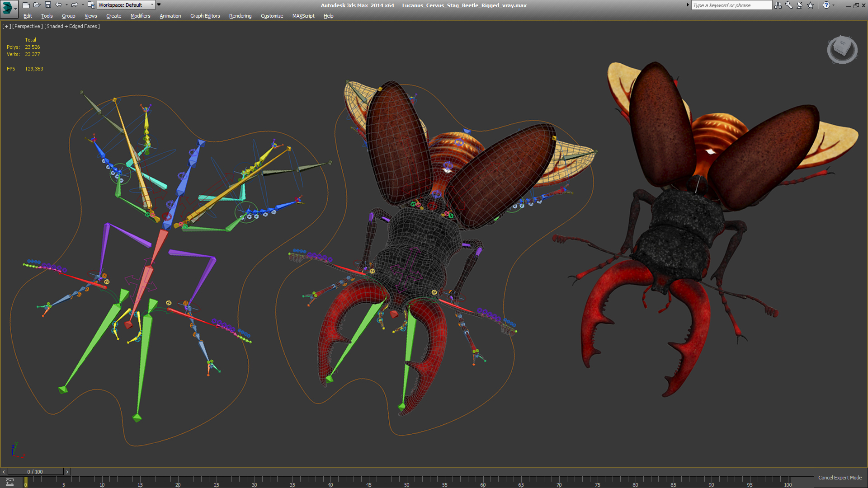Create a new scene with New icon

tap(26, 5)
